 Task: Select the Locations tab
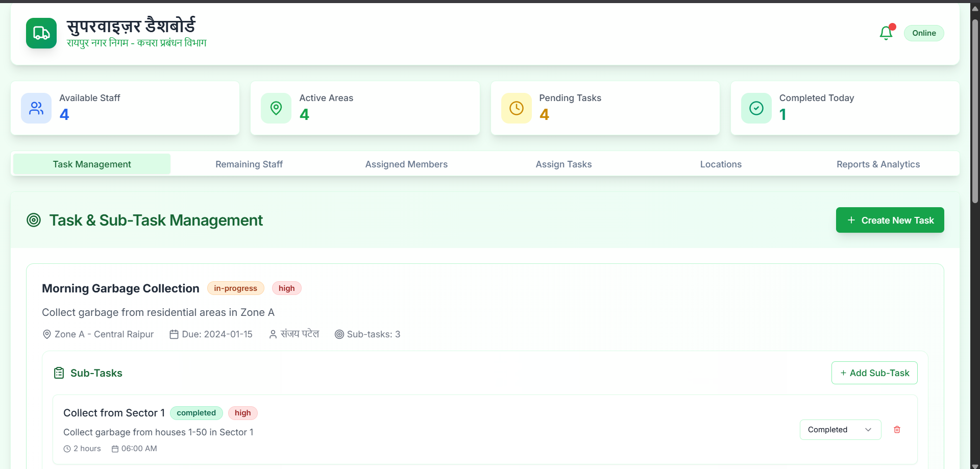tap(721, 164)
